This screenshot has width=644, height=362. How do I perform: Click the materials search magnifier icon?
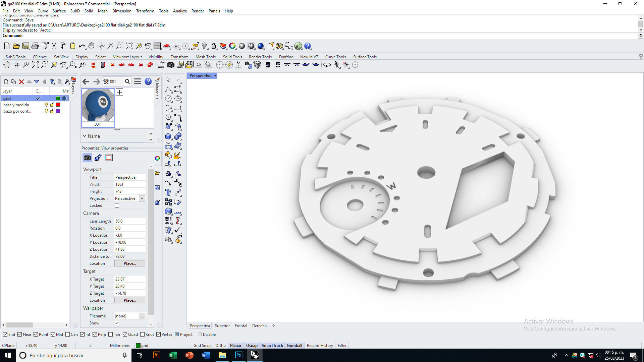pyautogui.click(x=127, y=81)
